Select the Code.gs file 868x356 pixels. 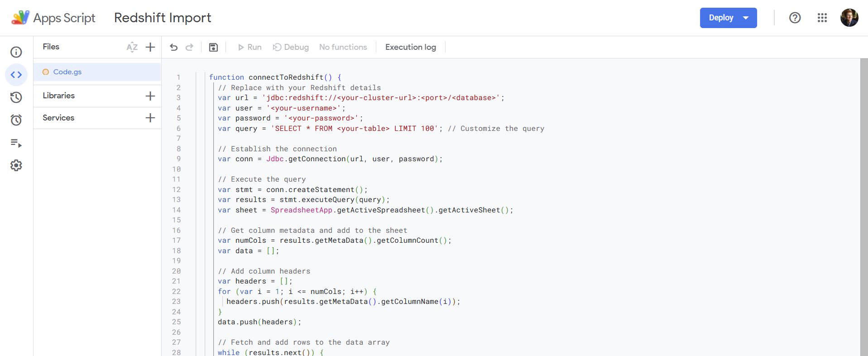pyautogui.click(x=67, y=72)
